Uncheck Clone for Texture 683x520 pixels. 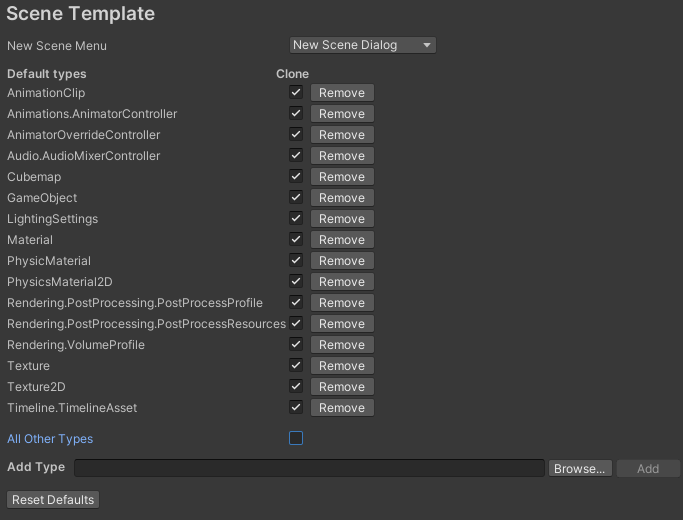[296, 365]
